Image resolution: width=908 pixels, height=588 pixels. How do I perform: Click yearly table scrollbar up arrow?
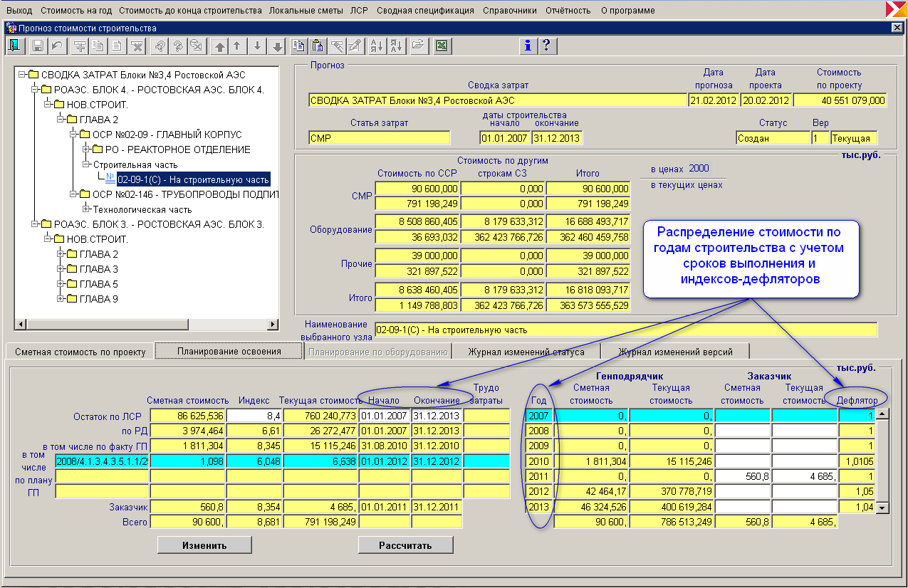click(x=882, y=415)
